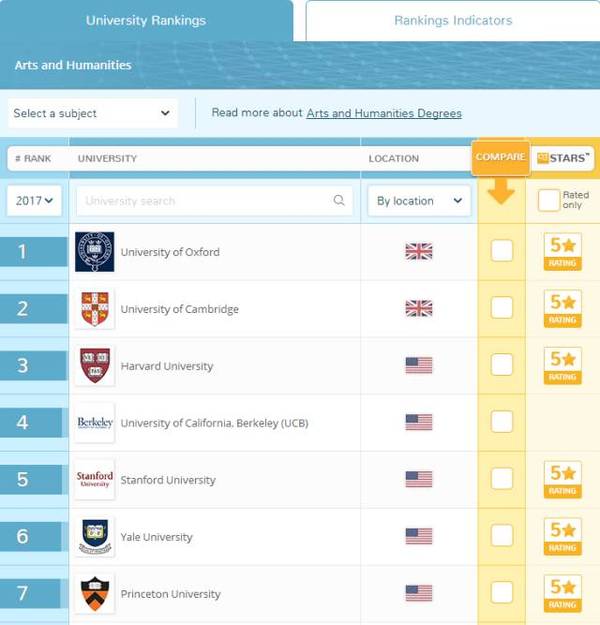This screenshot has height=625, width=600.
Task: Click the Harvard University shield logo
Action: (x=94, y=366)
